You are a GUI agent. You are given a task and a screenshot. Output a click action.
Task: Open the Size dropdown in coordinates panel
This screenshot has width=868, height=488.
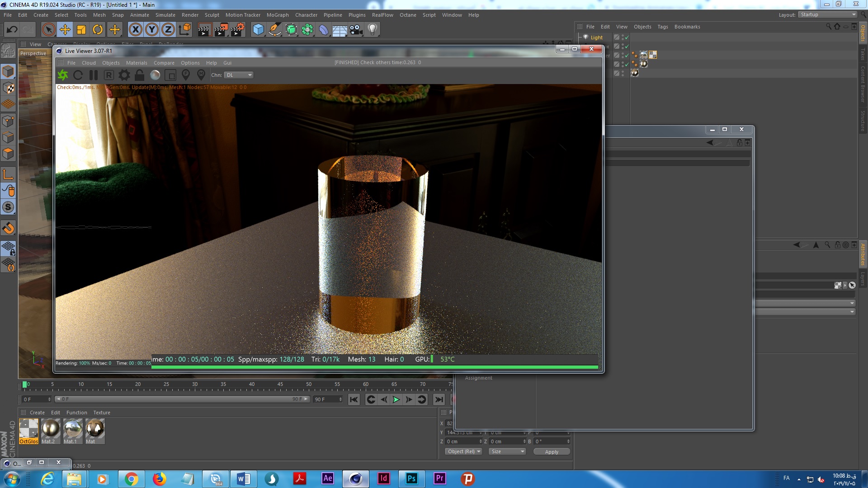(x=508, y=451)
